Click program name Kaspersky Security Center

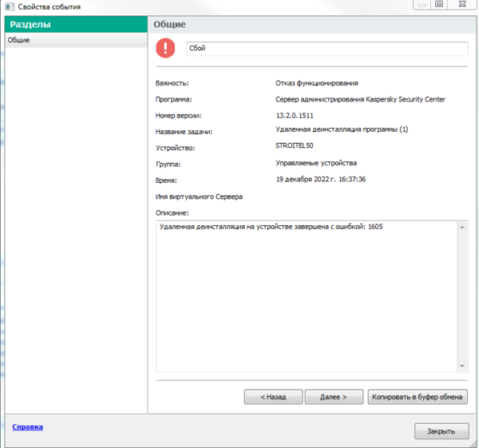click(360, 99)
